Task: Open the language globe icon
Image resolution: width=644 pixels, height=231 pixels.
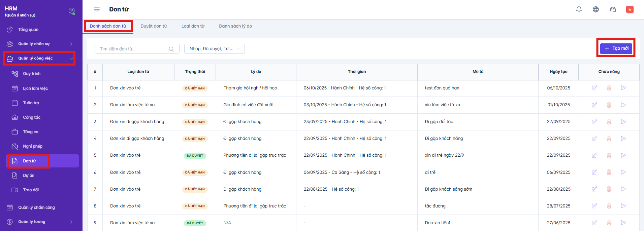Action: click(595, 9)
